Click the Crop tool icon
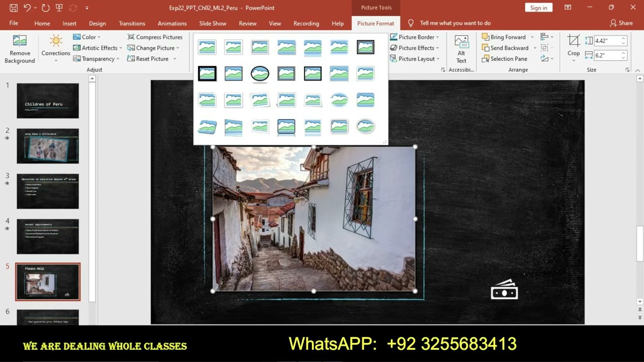 (574, 41)
